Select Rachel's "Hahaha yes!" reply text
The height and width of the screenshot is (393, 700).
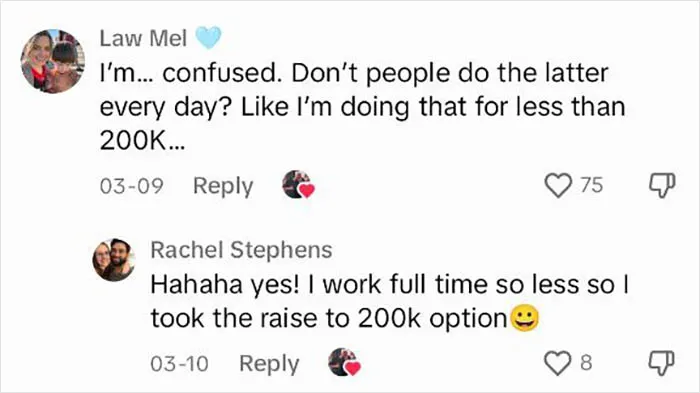pyautogui.click(x=389, y=301)
